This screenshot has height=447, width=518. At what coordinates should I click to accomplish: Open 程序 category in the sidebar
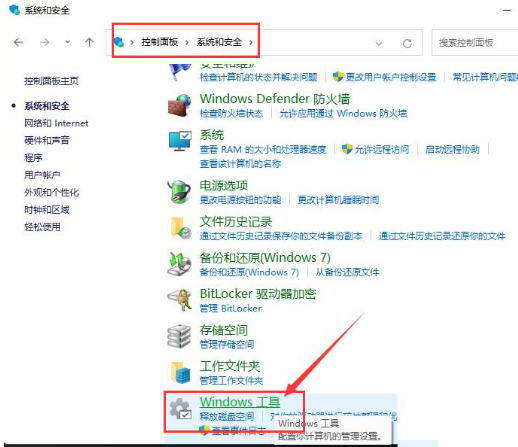tap(33, 158)
